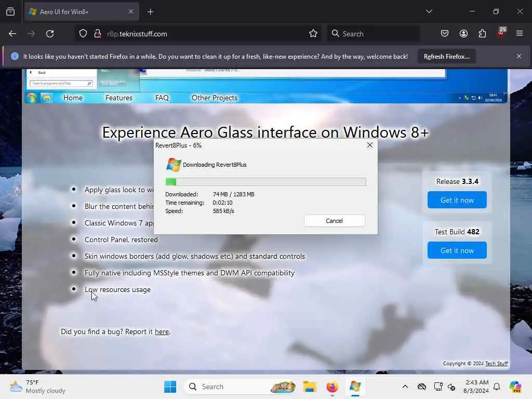Expand the list all tabs chevron

pos(429,11)
